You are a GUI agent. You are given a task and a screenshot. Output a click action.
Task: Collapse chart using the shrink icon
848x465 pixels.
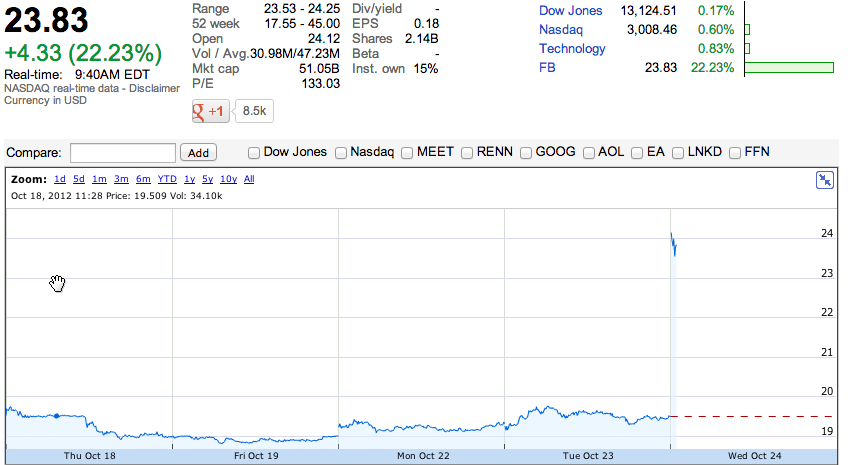(825, 180)
